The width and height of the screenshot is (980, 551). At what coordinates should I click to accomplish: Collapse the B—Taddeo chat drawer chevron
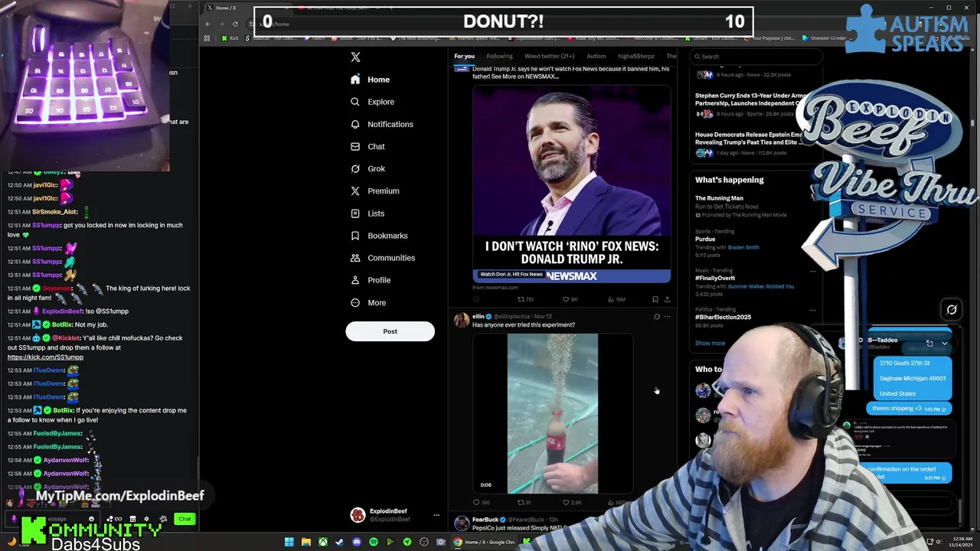pos(944,344)
